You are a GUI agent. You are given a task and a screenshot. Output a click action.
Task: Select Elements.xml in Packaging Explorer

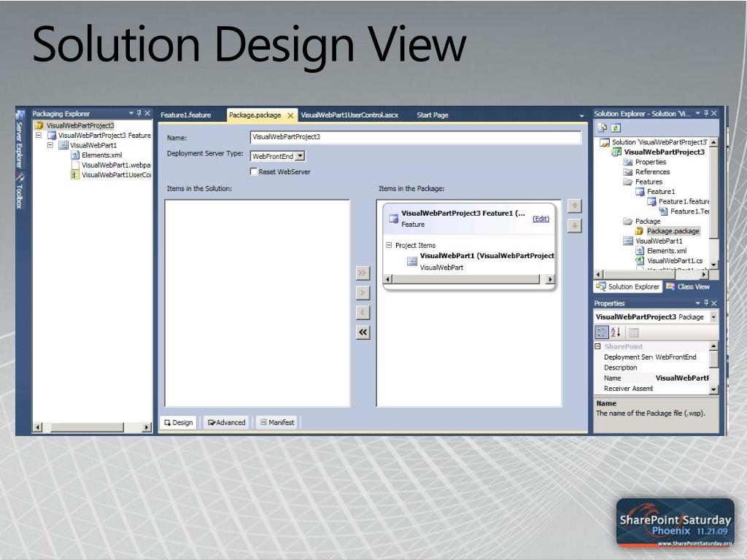(101, 155)
